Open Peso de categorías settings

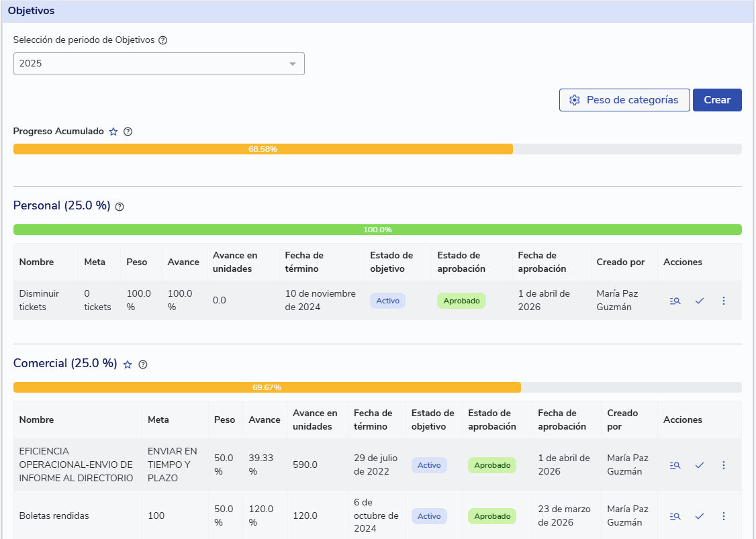pyautogui.click(x=624, y=100)
